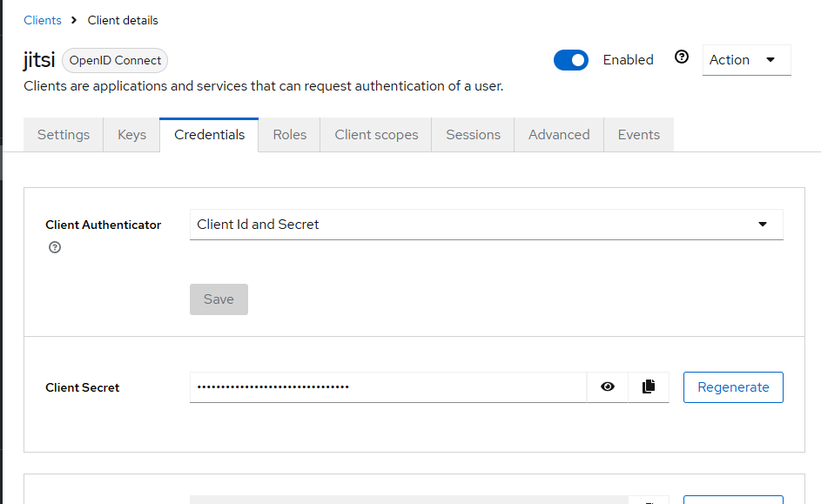Click the OpenID Connect badge

tap(115, 61)
